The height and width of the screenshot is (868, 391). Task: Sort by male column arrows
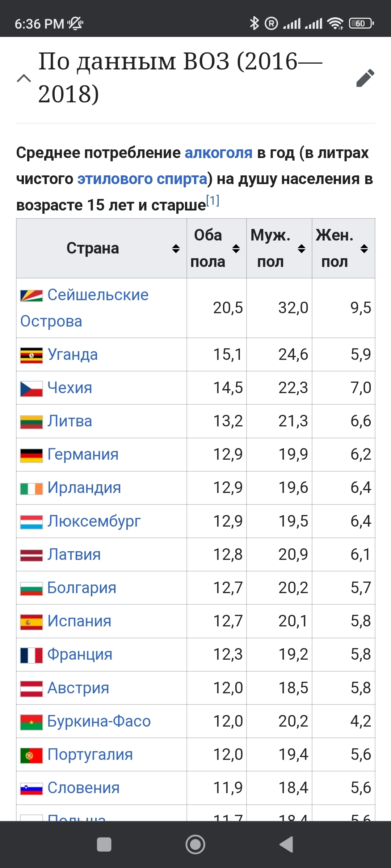(x=302, y=248)
